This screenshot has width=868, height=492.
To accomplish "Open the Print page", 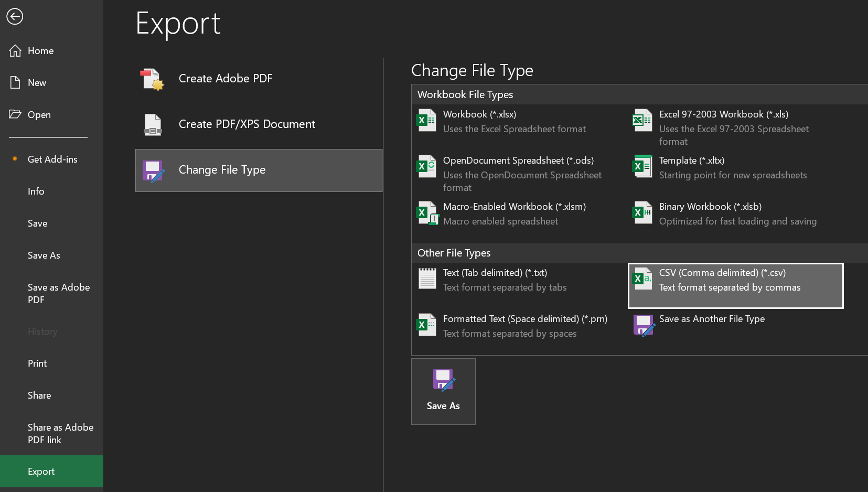I will [51, 363].
